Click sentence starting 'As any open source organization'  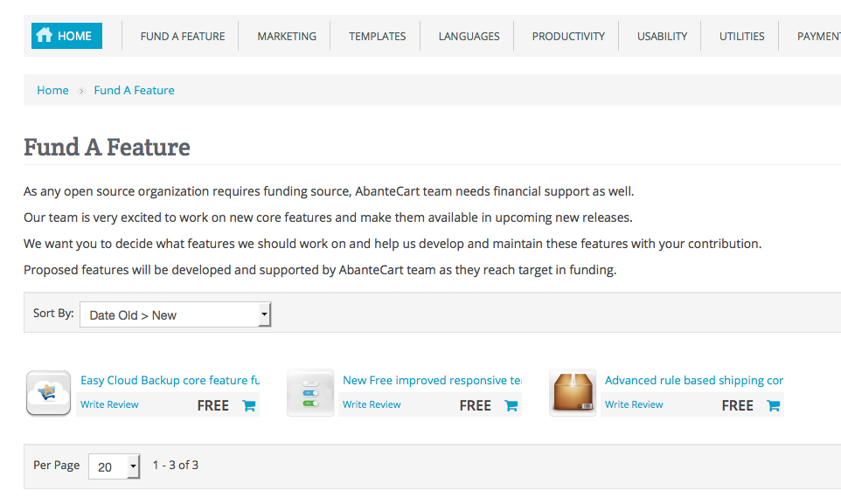(x=329, y=191)
